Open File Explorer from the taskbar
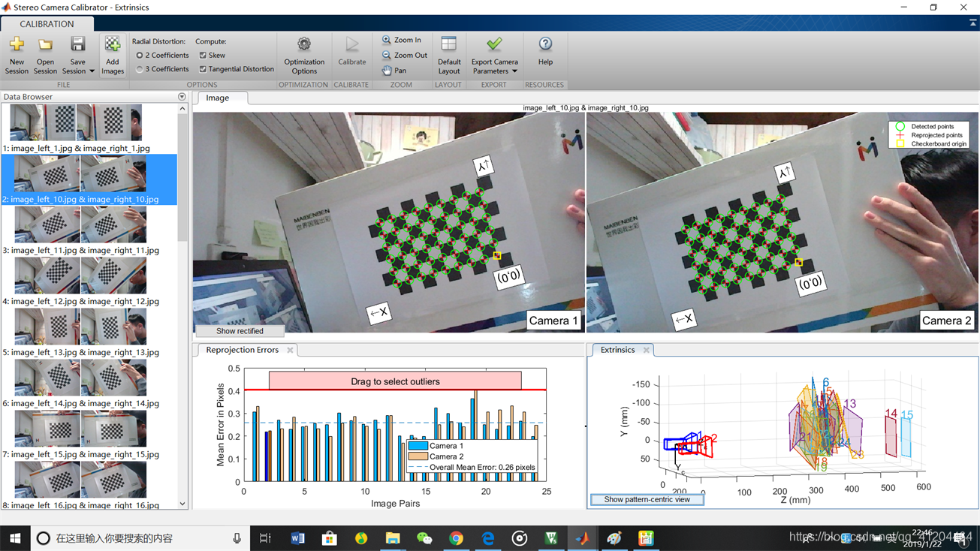The height and width of the screenshot is (551, 980). [x=393, y=538]
